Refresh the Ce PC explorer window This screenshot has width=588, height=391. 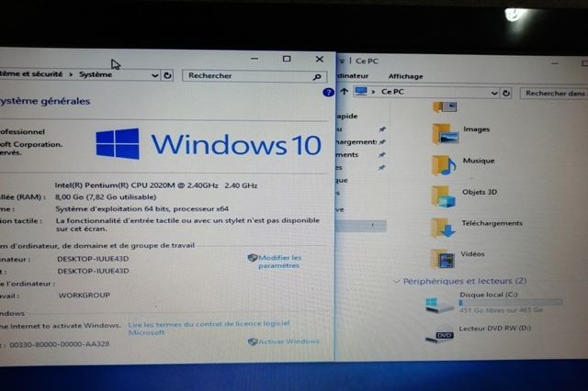(506, 93)
